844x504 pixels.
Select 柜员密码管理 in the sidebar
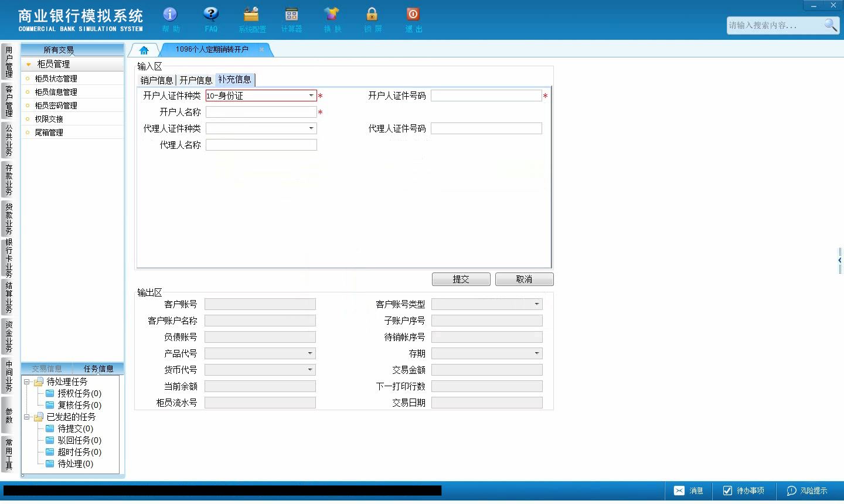[56, 105]
